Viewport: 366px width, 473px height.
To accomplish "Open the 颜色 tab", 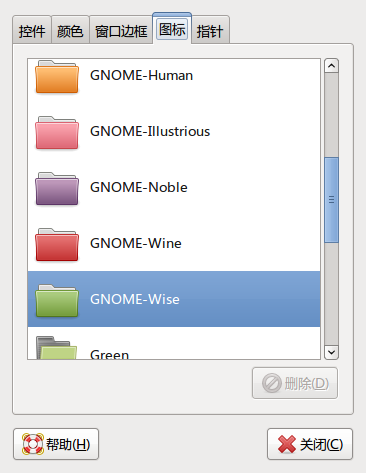I will (x=70, y=31).
